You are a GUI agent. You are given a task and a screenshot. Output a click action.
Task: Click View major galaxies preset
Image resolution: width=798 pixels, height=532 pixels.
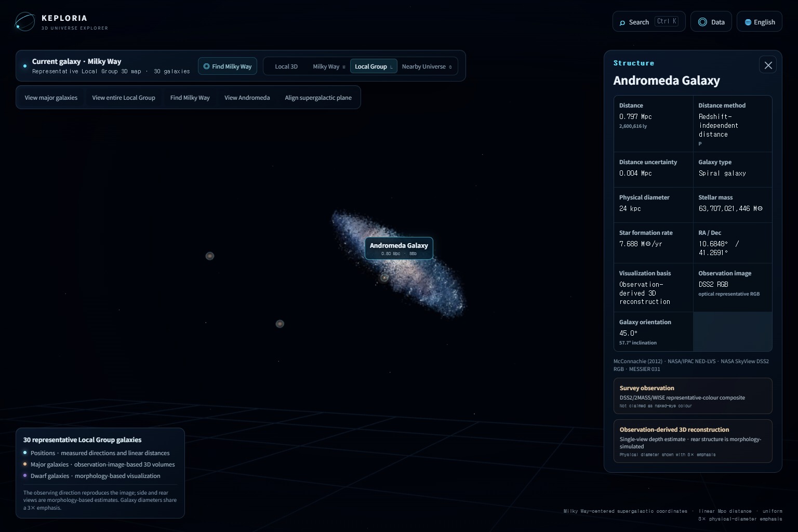(x=51, y=98)
